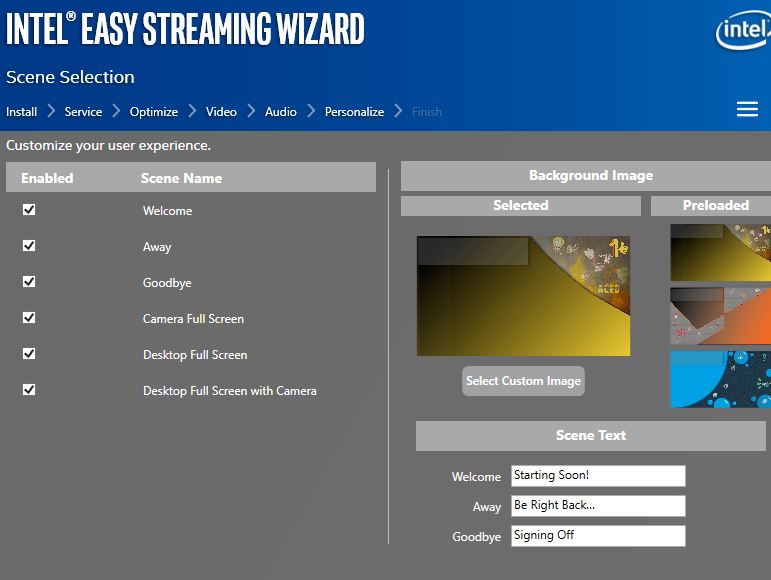Viewport: 771px width, 580px height.
Task: Click the Scene Selection title
Action: click(x=70, y=77)
